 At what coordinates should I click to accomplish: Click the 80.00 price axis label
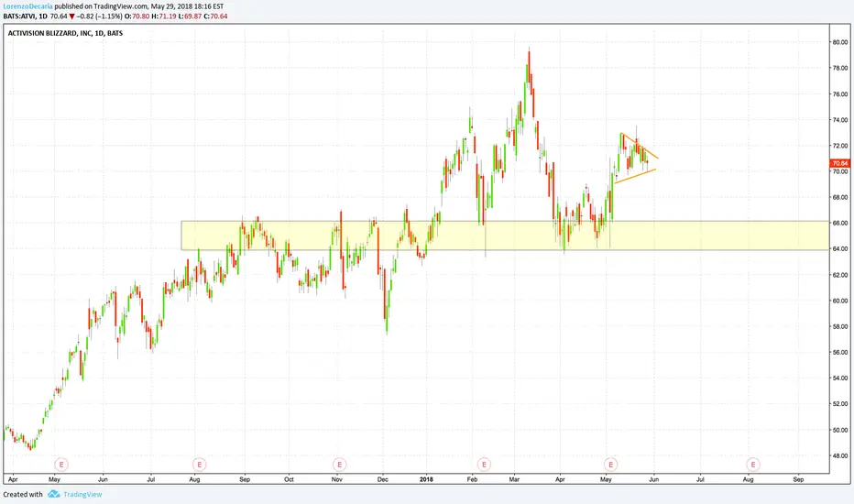tap(840, 42)
